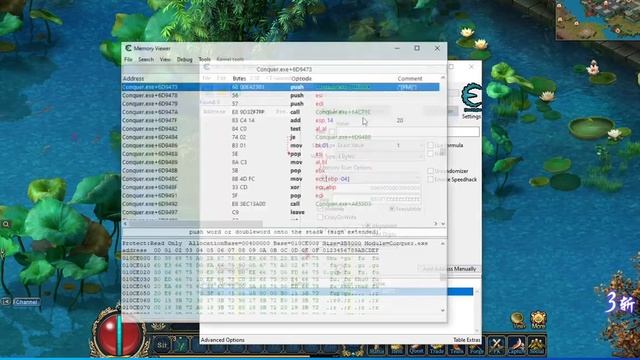Open the Debug menu in Memory Viewer
The width and height of the screenshot is (640, 360).
[184, 60]
